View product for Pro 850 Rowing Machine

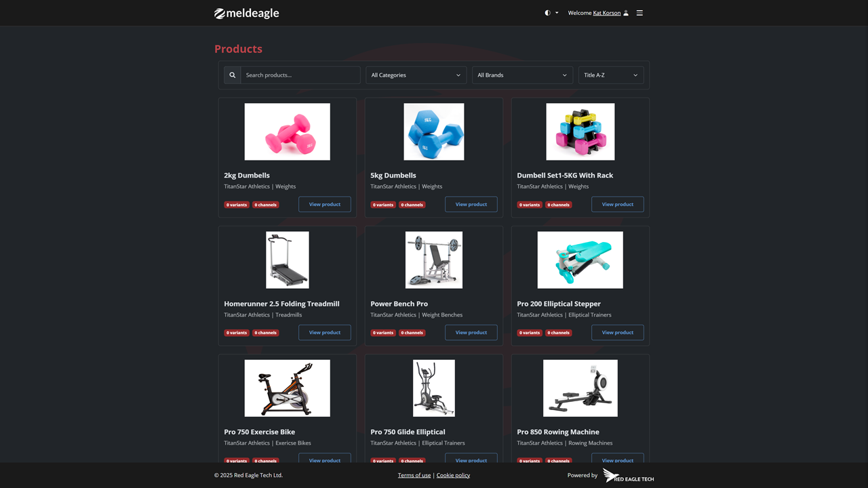[x=617, y=460]
